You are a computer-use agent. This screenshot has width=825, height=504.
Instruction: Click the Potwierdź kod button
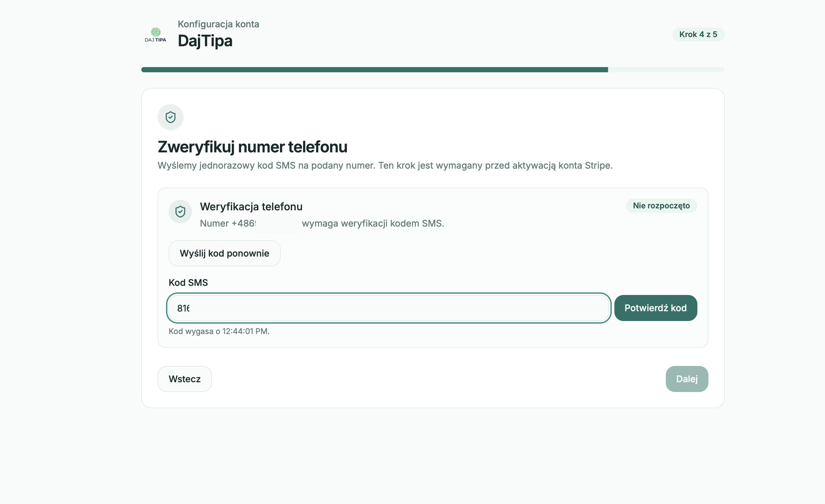pos(655,308)
